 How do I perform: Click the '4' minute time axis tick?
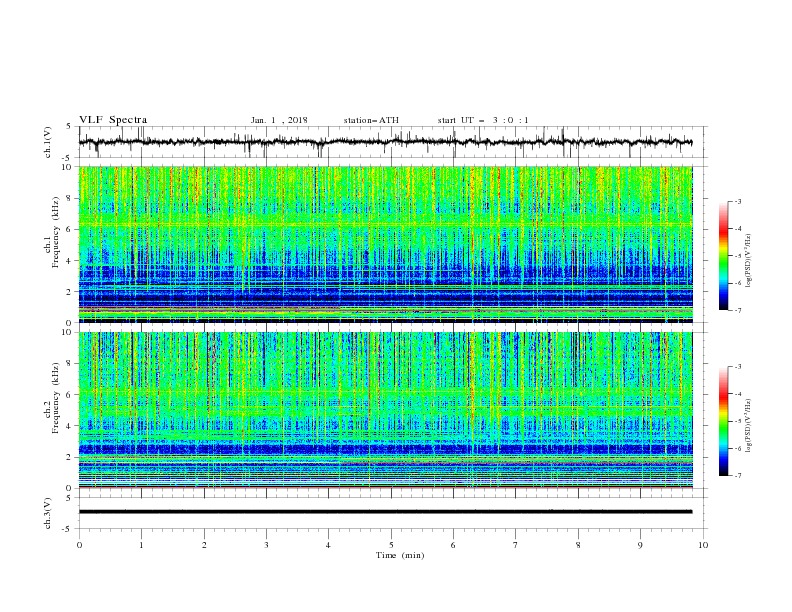click(328, 545)
